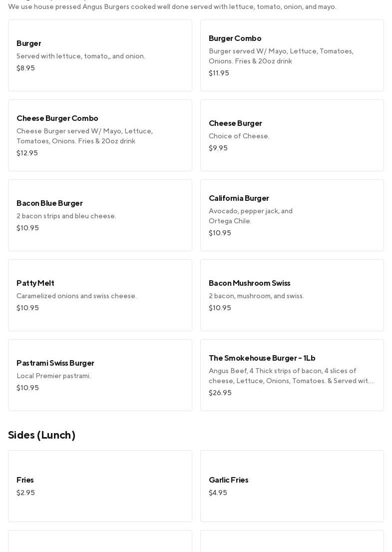Add the Garlic Fries side item
Image resolution: width=392 pixels, height=552 pixels.
(x=292, y=486)
